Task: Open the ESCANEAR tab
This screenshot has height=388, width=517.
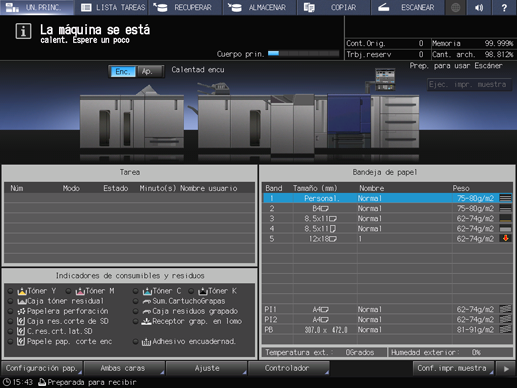Action: pos(408,7)
